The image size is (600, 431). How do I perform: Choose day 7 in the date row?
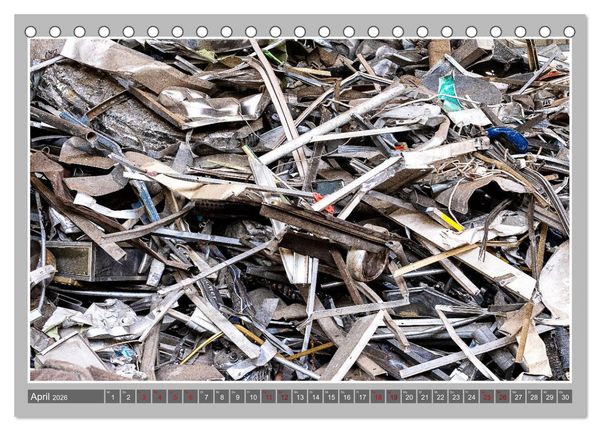pyautogui.click(x=206, y=397)
